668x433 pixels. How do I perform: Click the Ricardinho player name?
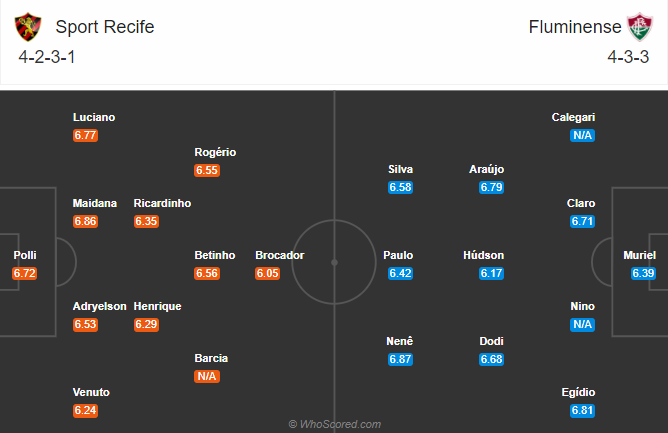pyautogui.click(x=162, y=203)
